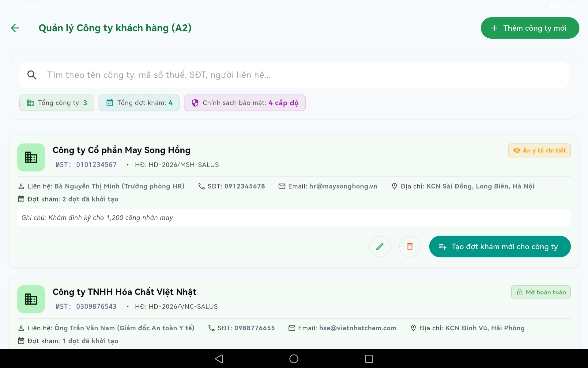Open Chính sách bảo mật 4 cấp độ chip

245,103
